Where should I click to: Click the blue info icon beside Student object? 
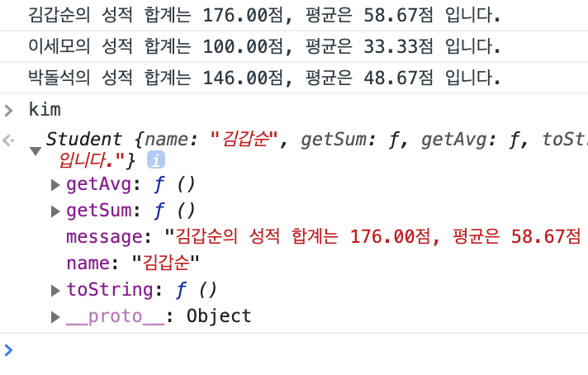point(156,160)
